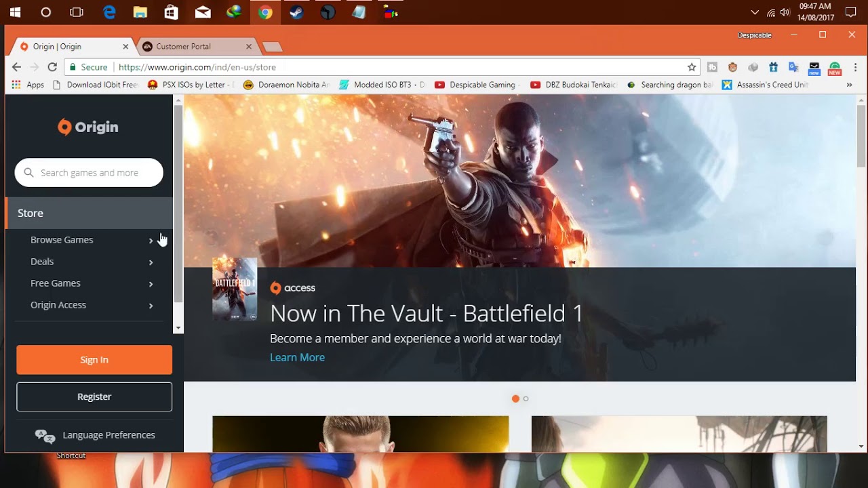Open Windows Action Center notifications
Screen dimensions: 868x488
click(851, 12)
